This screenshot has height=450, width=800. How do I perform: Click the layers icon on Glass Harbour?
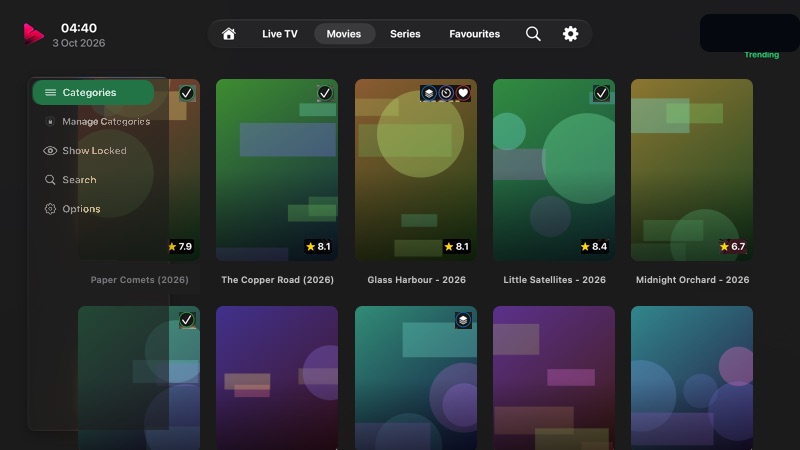(x=429, y=93)
